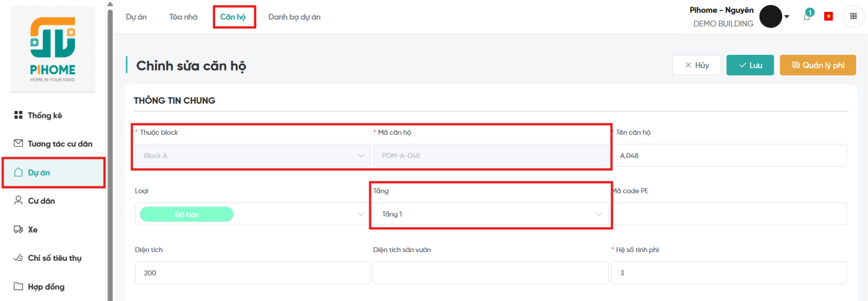Click the Diện tích input field
The width and height of the screenshot is (868, 301).
click(x=252, y=273)
